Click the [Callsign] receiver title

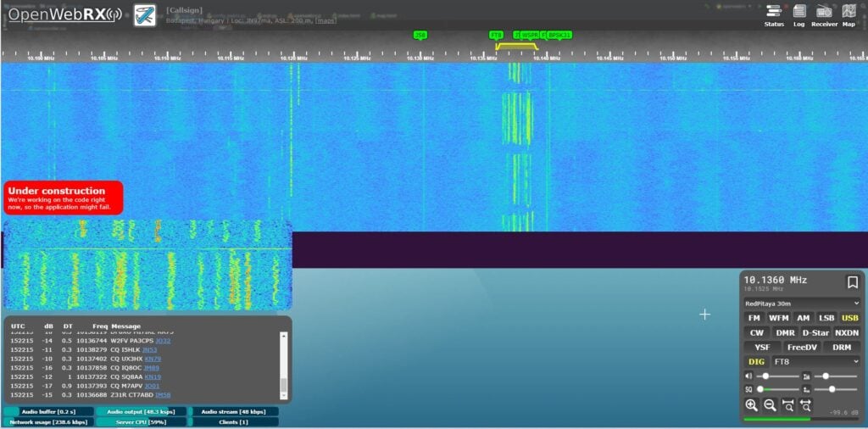pyautogui.click(x=184, y=10)
